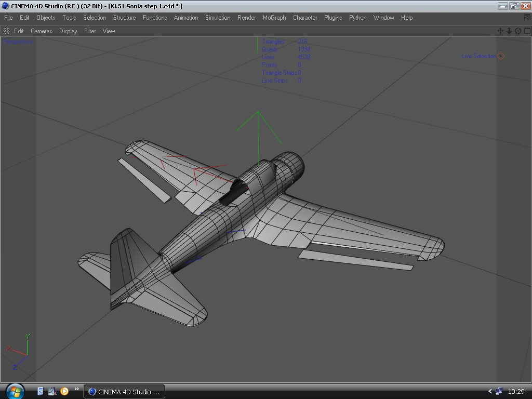532x399 pixels.
Task: Open the Functions menu
Action: (x=155, y=18)
